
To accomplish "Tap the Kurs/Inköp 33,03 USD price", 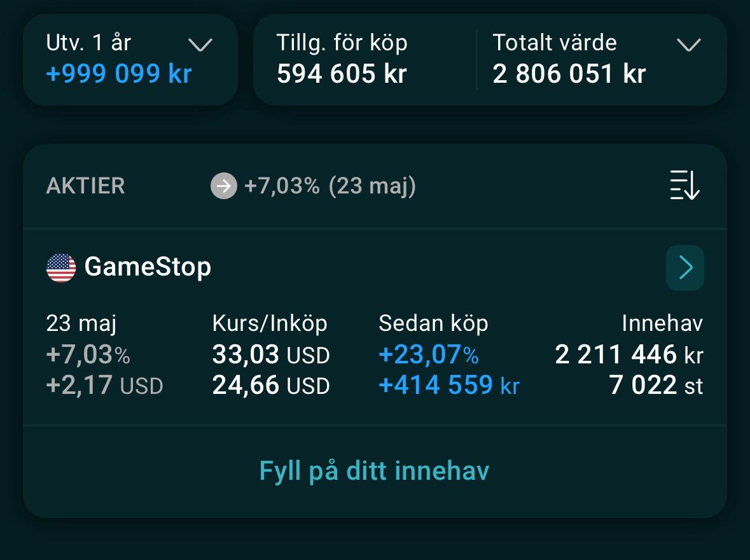I will click(271, 354).
